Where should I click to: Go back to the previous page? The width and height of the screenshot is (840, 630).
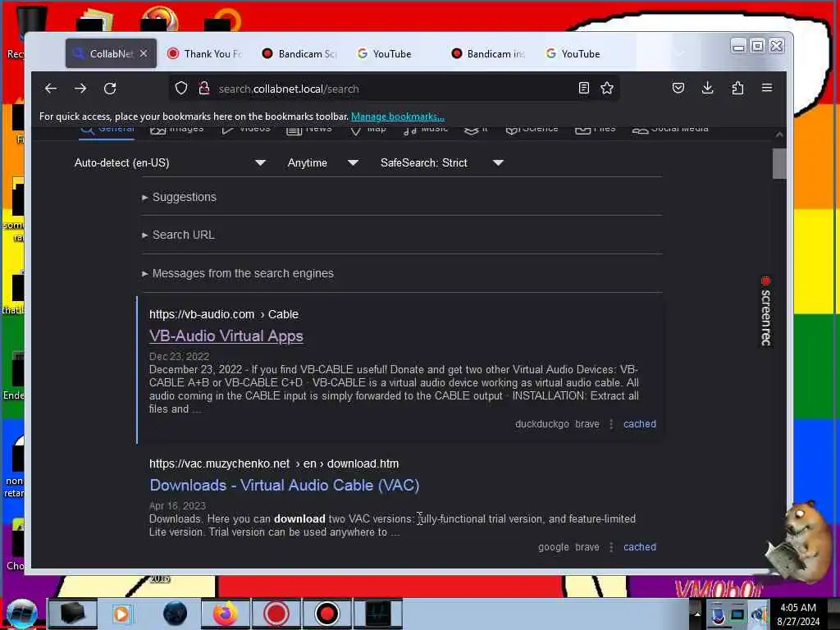click(x=51, y=89)
